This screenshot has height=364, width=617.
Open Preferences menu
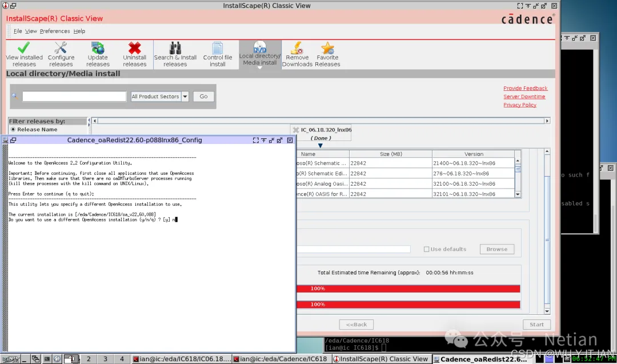pos(55,31)
